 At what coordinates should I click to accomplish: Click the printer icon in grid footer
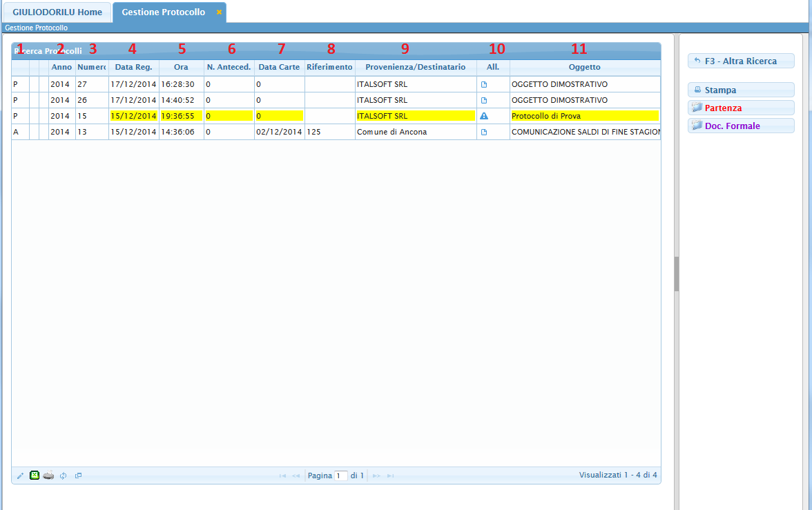coord(48,475)
